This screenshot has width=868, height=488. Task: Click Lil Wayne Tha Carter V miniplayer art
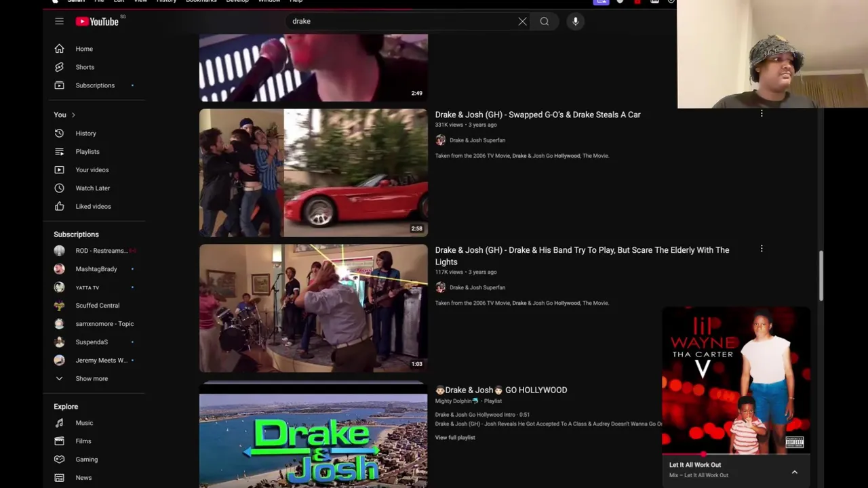[736, 380]
